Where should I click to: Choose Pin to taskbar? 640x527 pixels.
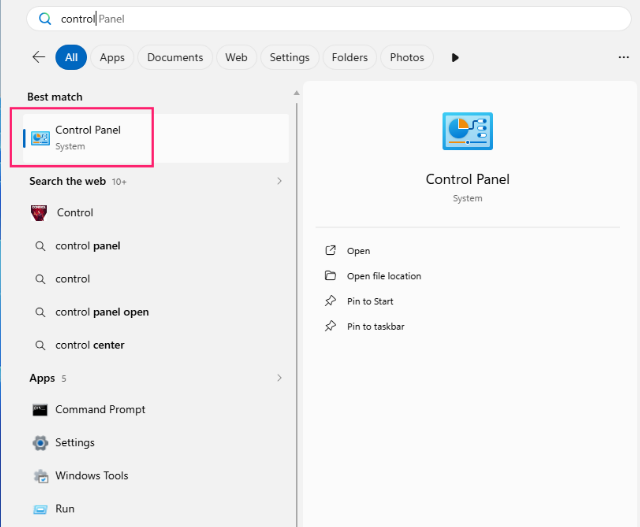pos(376,327)
